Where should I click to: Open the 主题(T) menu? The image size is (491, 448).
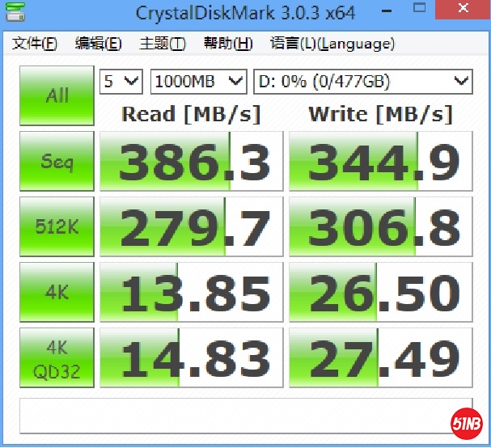pos(162,44)
